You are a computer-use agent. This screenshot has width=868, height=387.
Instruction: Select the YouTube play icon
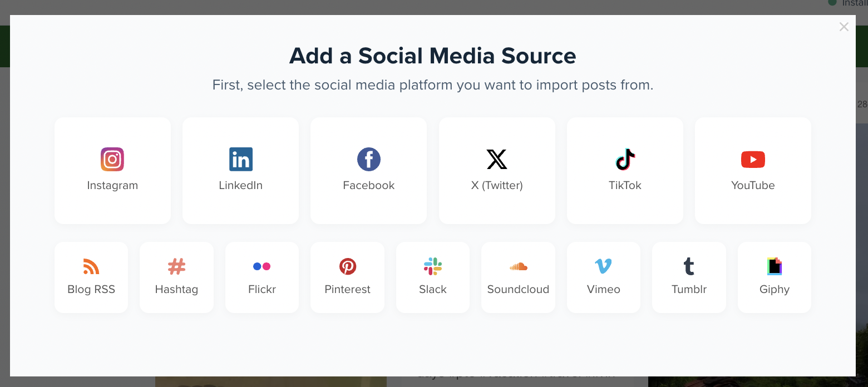click(x=753, y=160)
